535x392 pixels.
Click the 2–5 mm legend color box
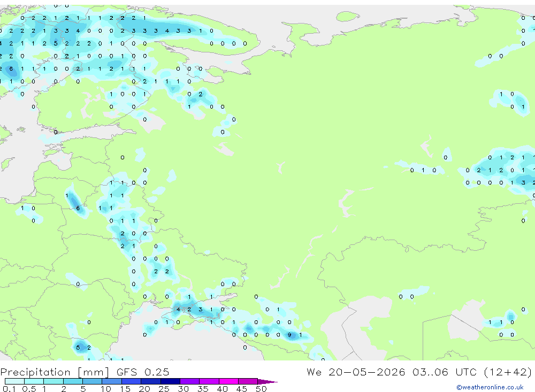[x=73, y=381]
